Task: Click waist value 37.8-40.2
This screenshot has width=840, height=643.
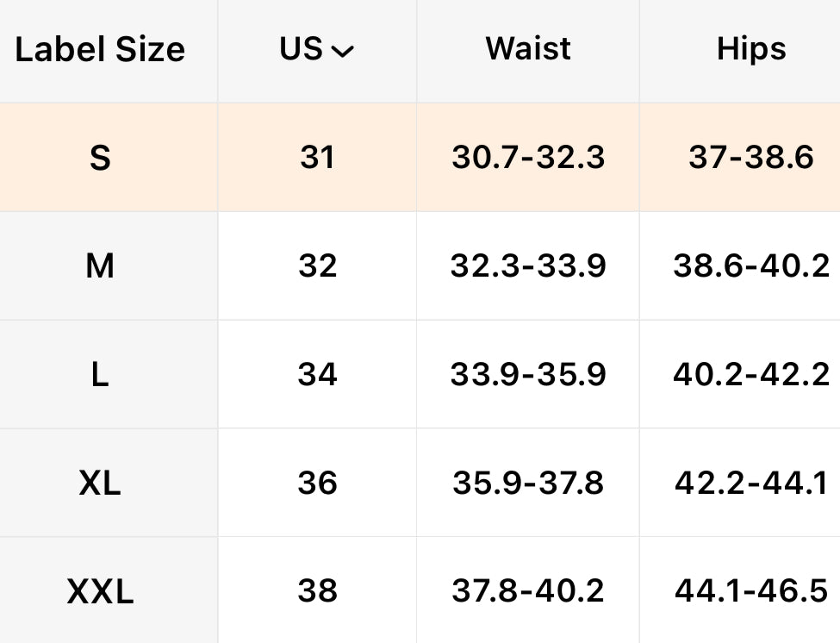Action: [528, 591]
